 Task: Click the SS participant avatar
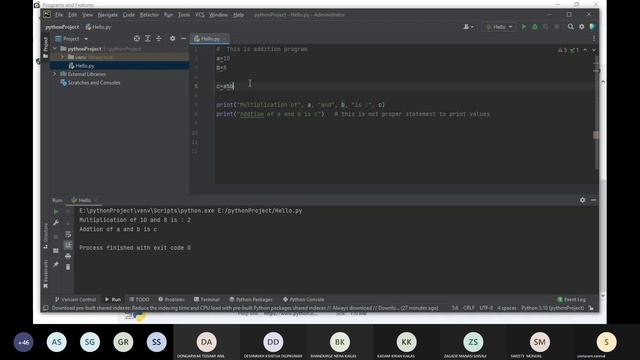[157, 342]
